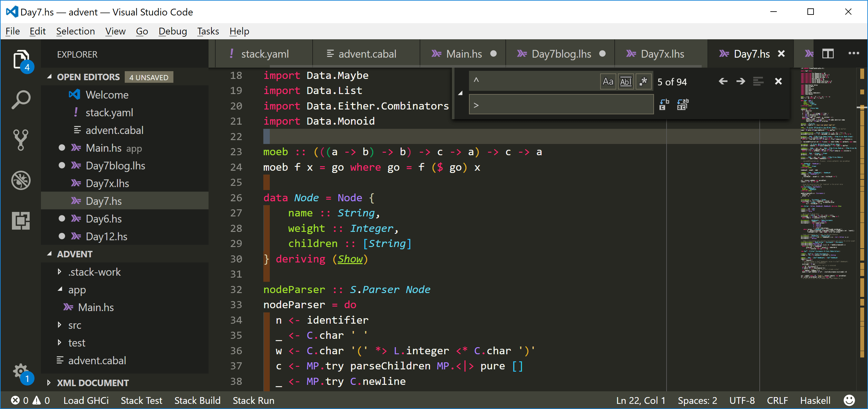Click the Split Editor icon

coord(828,53)
